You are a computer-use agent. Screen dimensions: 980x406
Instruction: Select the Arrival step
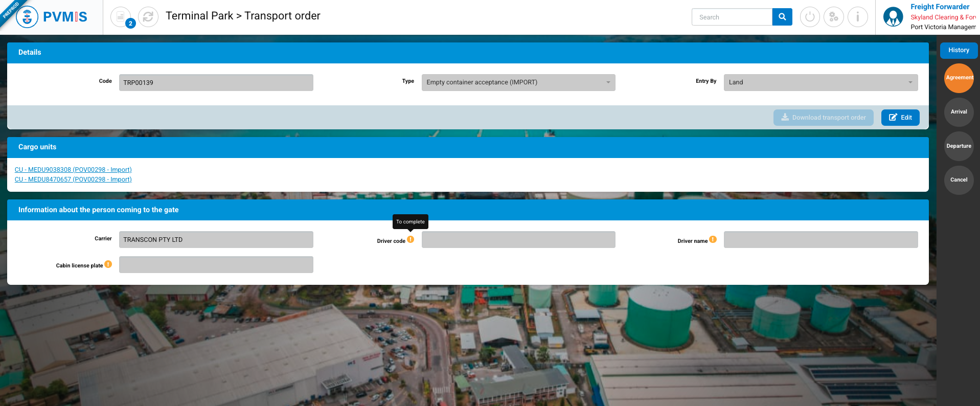959,112
